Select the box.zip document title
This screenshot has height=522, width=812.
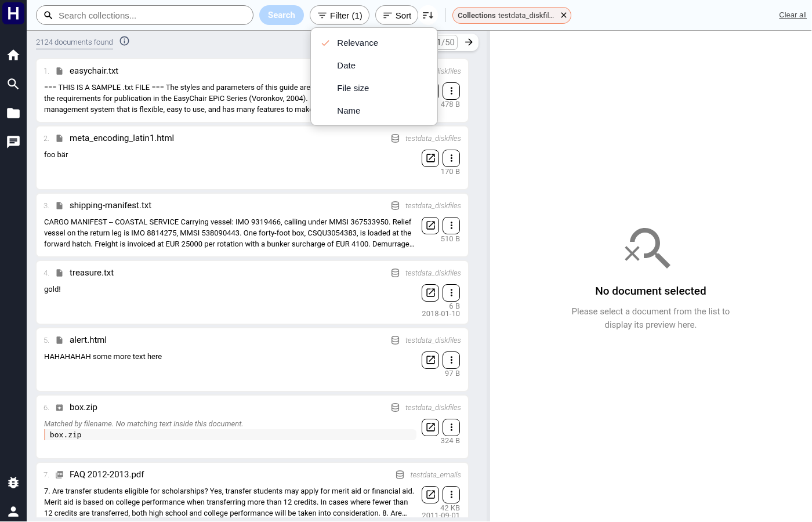[84, 407]
